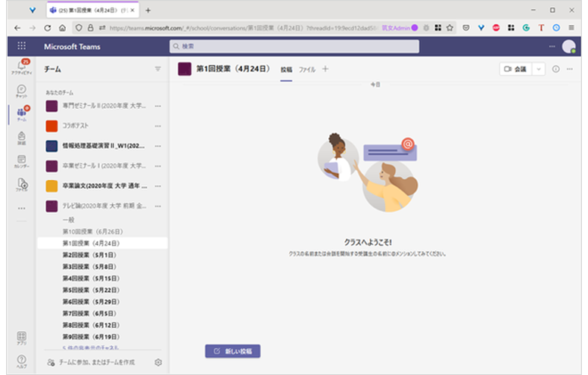588x375 pixels.
Task: Click the Teams search box
Action: click(x=294, y=46)
